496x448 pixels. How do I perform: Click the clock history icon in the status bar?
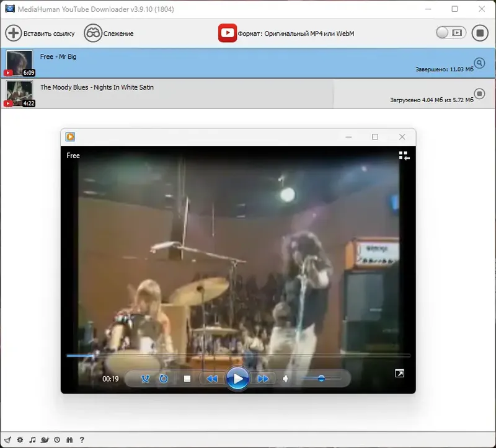57,440
